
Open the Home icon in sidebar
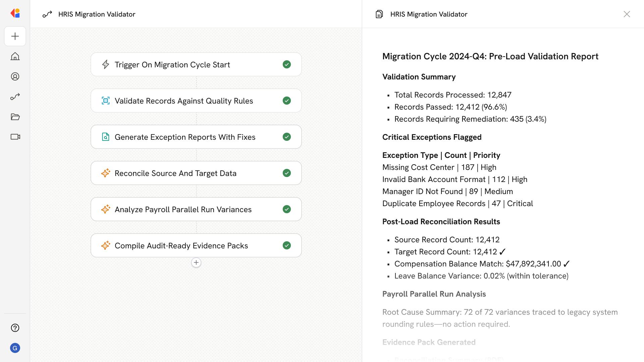click(15, 56)
